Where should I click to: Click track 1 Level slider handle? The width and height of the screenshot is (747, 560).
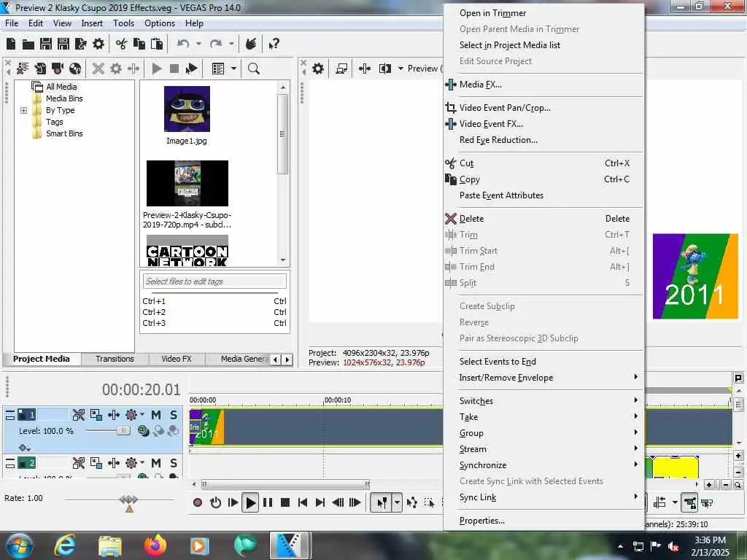point(123,431)
